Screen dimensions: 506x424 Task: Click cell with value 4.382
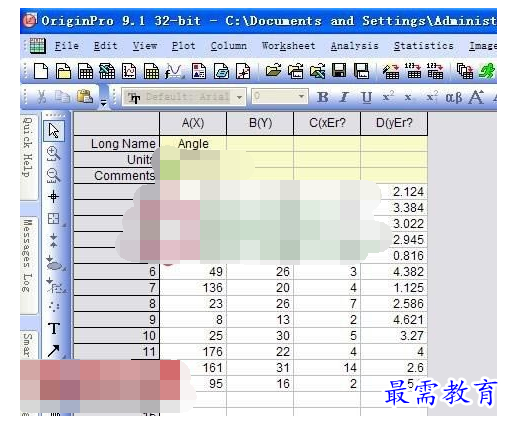[394, 272]
